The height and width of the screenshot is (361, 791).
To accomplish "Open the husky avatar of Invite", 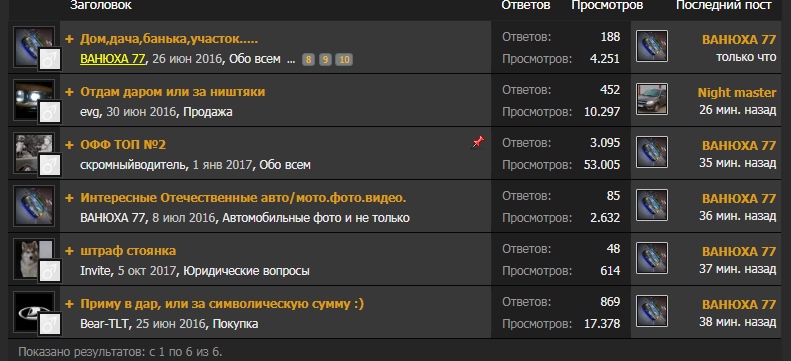I will click(34, 259).
